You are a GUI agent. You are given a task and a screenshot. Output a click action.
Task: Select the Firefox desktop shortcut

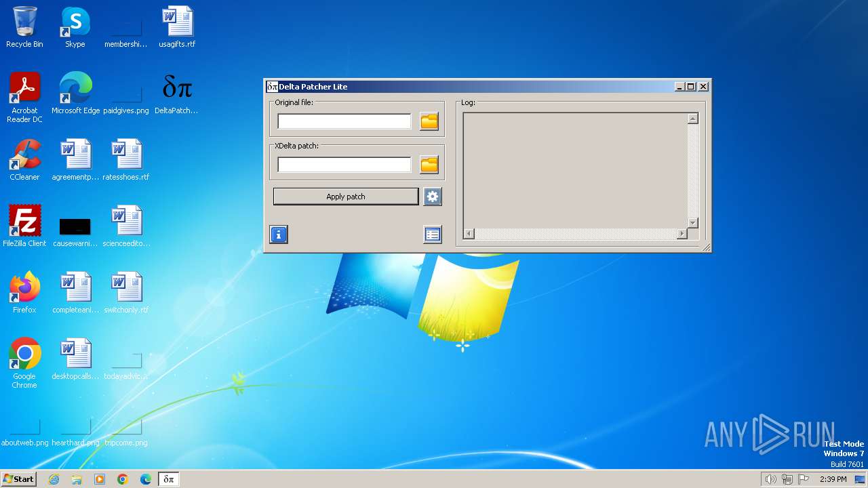tap(24, 293)
